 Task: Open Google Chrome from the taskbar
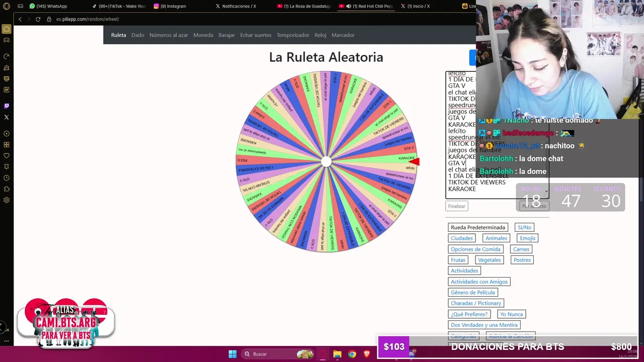point(352,354)
